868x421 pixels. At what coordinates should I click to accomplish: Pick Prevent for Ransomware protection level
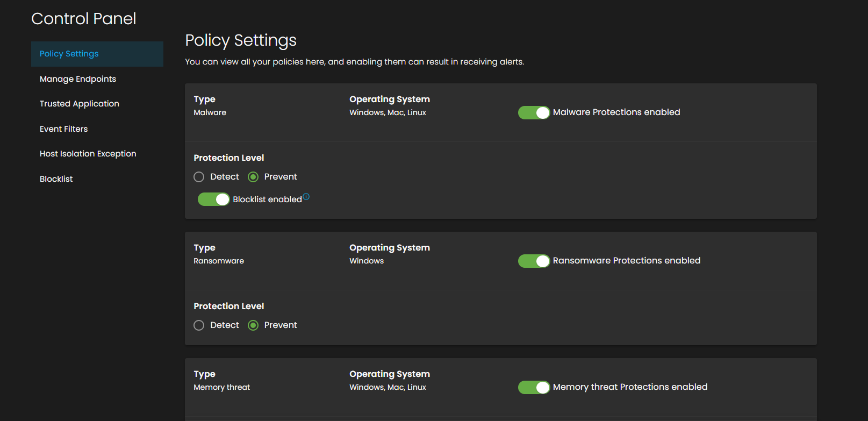pyautogui.click(x=253, y=325)
